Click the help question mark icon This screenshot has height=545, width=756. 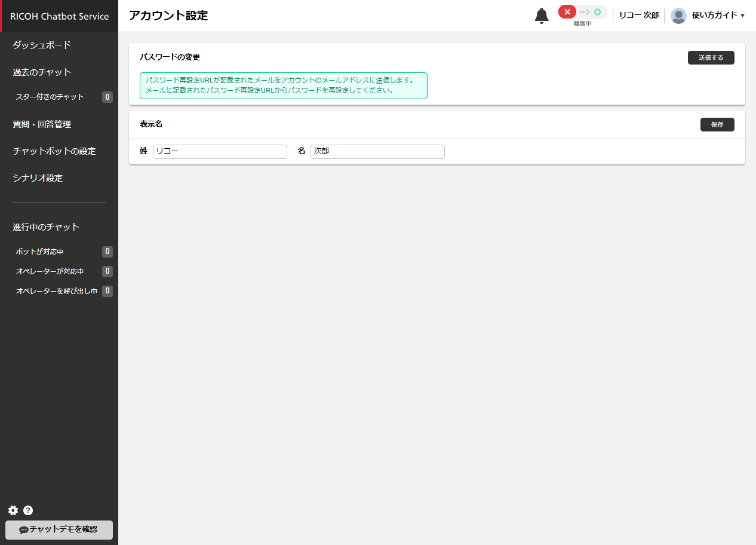click(28, 510)
